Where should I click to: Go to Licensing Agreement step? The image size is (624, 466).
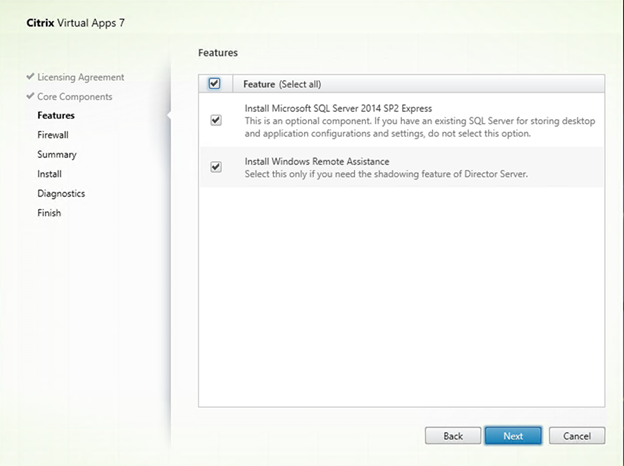(81, 77)
